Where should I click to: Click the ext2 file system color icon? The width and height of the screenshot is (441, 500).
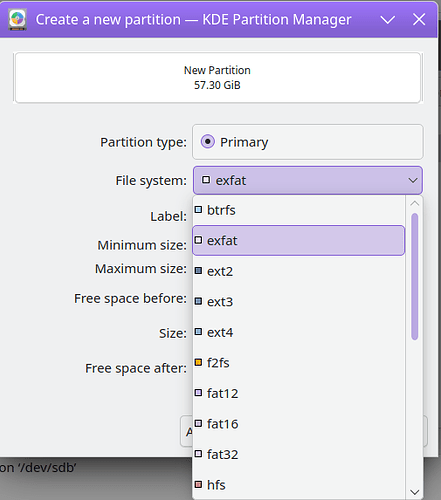198,271
